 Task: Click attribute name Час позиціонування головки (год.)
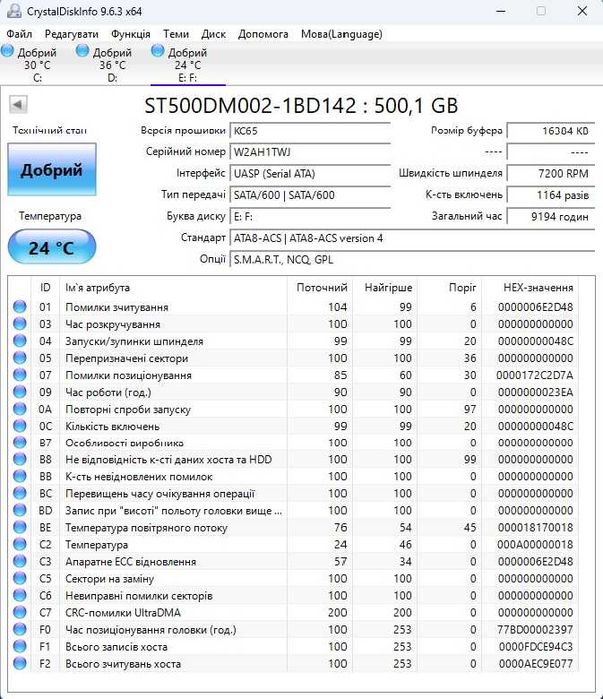pyautogui.click(x=151, y=629)
